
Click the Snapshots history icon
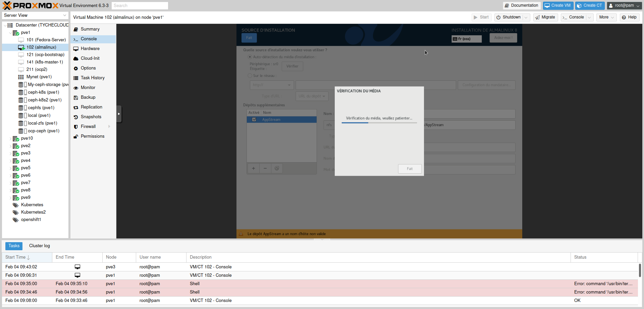point(76,117)
